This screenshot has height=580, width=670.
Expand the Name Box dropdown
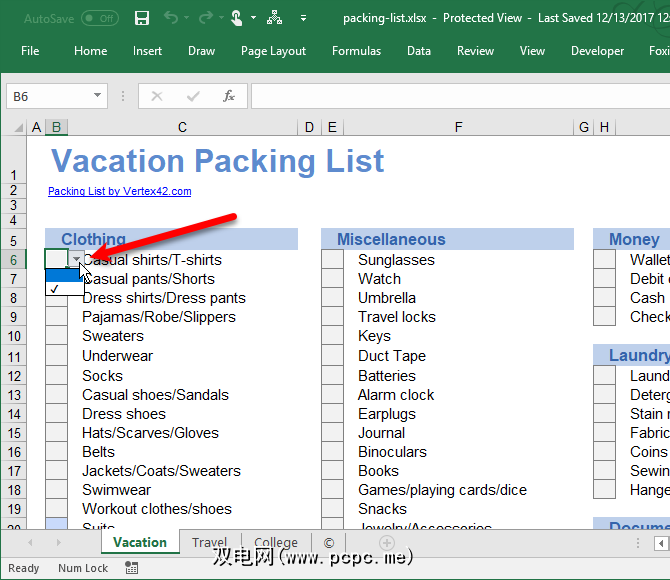pos(97,96)
